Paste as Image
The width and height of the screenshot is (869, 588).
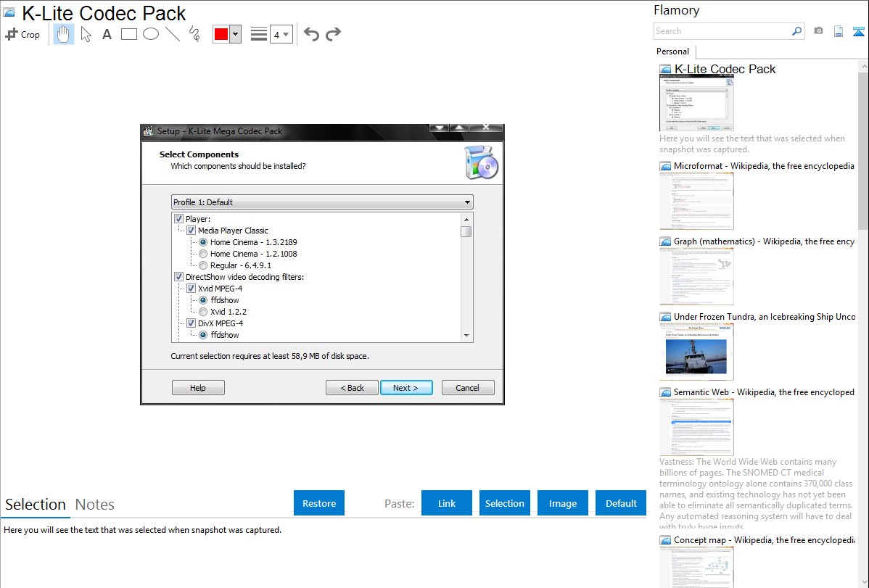(562, 503)
